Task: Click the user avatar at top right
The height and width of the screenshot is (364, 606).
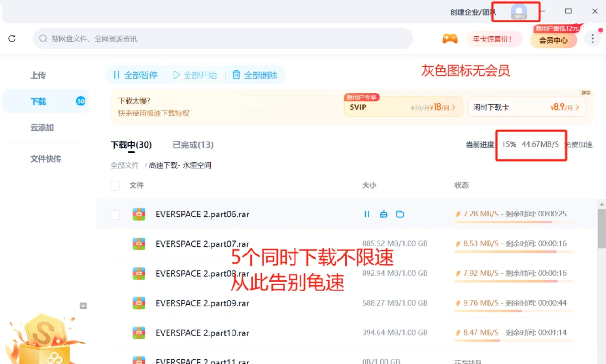Action: 516,11
